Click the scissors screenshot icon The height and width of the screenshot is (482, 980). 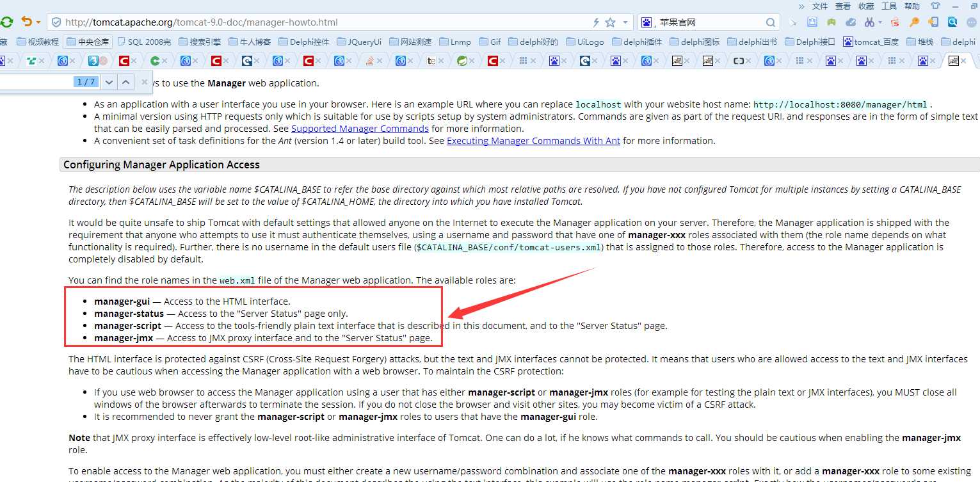(869, 22)
